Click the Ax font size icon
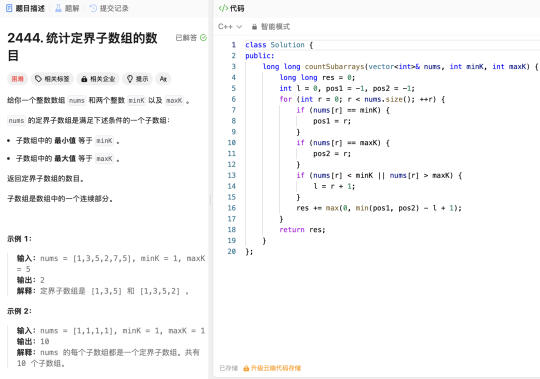540x379 pixels. click(x=163, y=79)
